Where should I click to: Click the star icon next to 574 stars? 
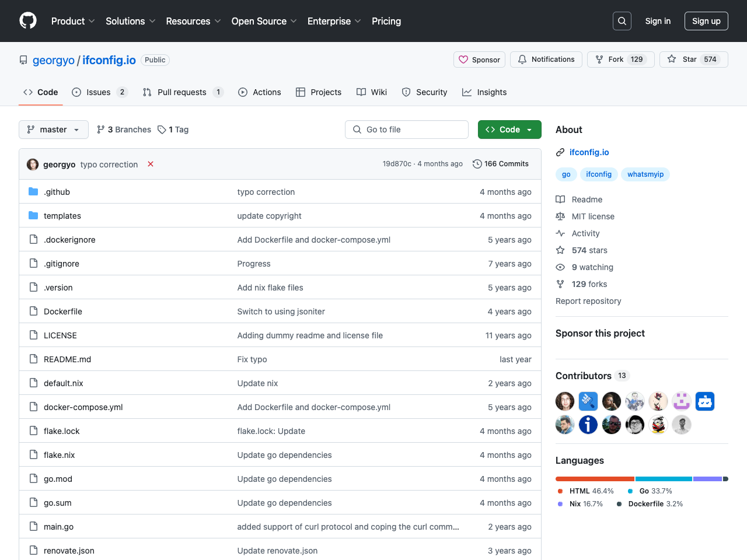[560, 250]
